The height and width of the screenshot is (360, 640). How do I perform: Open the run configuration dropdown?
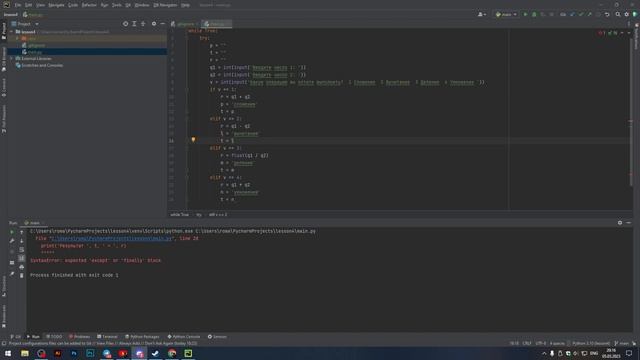[506, 14]
